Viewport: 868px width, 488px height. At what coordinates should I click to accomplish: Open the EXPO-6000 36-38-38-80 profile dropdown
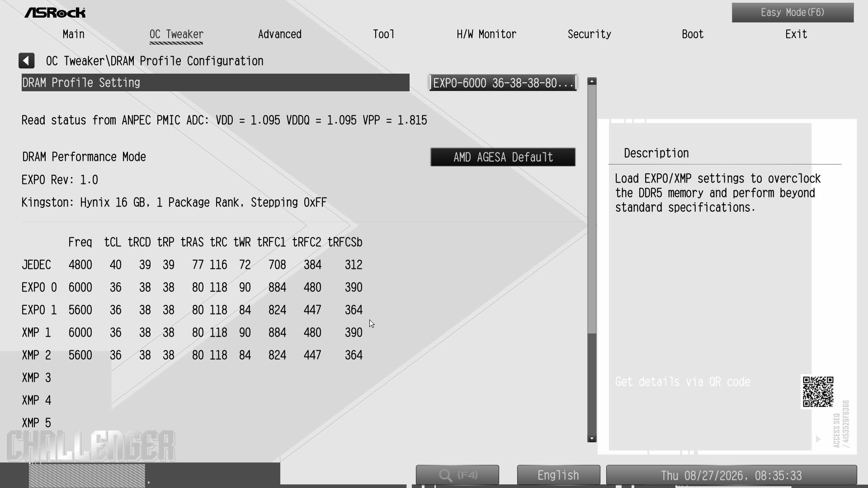click(x=503, y=83)
